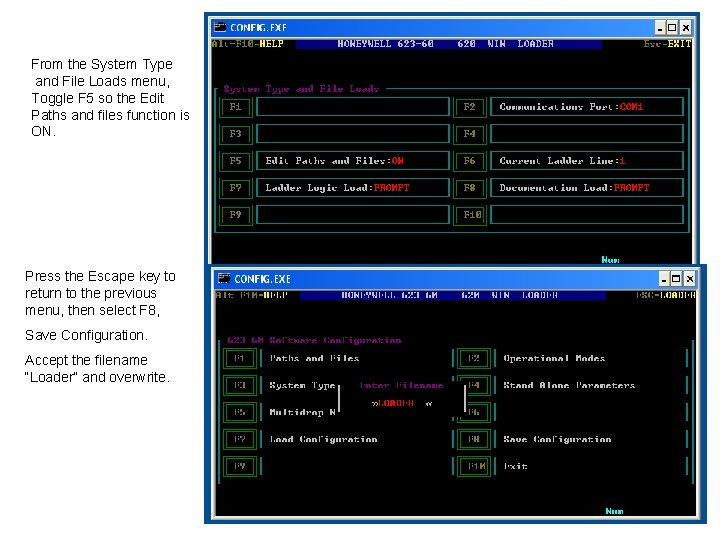The height and width of the screenshot is (540, 720).
Task: Click the F9 key box in the lower window
Action: coord(240,466)
